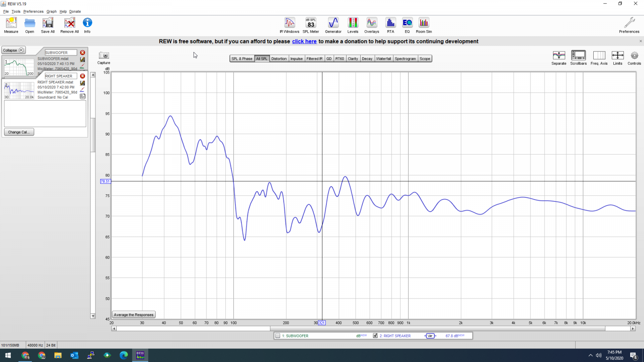
Task: Save the SUBWOOFER measurement via disk icon
Action: tap(83, 60)
